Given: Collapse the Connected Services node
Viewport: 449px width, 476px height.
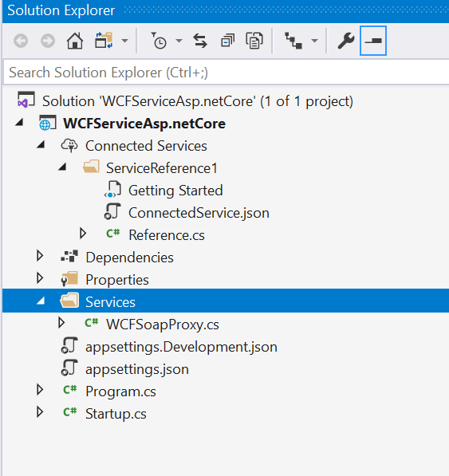Looking at the screenshot, I should (x=41, y=145).
